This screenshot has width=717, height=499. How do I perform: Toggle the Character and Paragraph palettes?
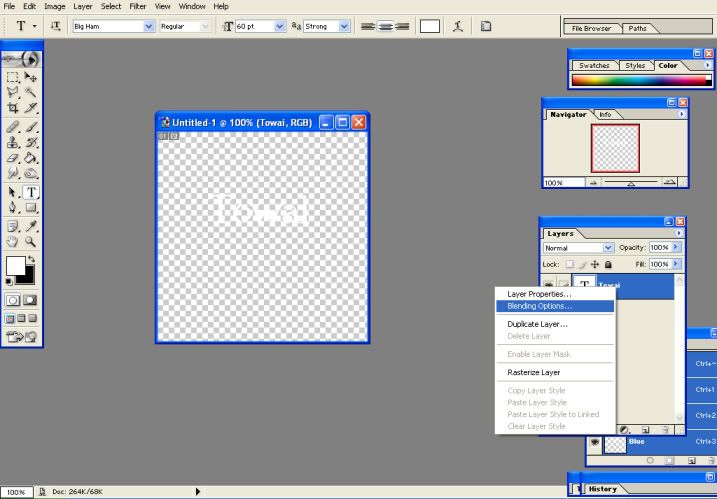486,27
